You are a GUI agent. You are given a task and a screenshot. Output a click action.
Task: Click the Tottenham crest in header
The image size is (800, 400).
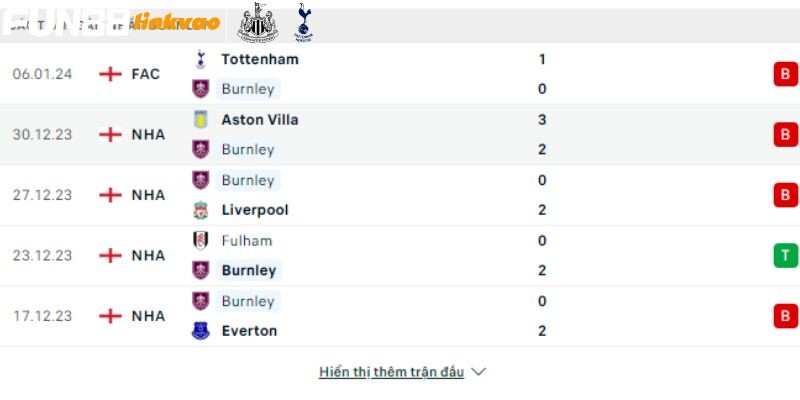click(304, 22)
